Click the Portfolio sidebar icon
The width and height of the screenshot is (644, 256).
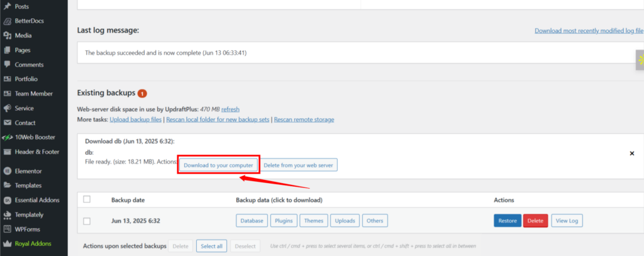pyautogui.click(x=7, y=79)
